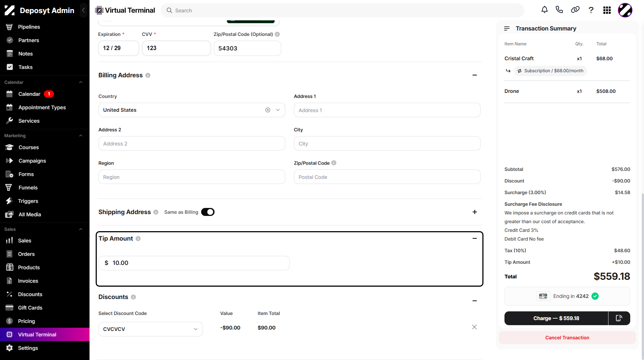The height and width of the screenshot is (360, 644).
Task: Collapse the Sales sidebar group
Action: coord(81,229)
